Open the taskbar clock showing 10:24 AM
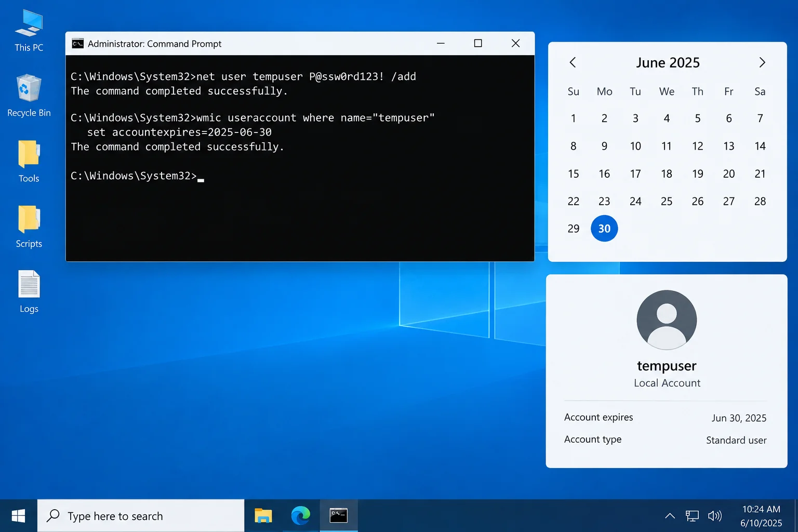 tap(761, 516)
